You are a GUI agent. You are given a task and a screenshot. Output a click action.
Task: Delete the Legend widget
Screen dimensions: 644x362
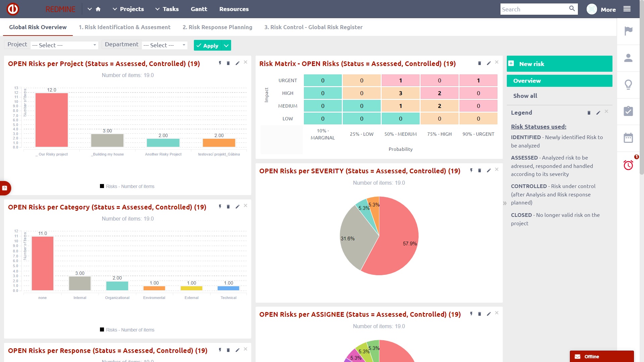click(589, 113)
